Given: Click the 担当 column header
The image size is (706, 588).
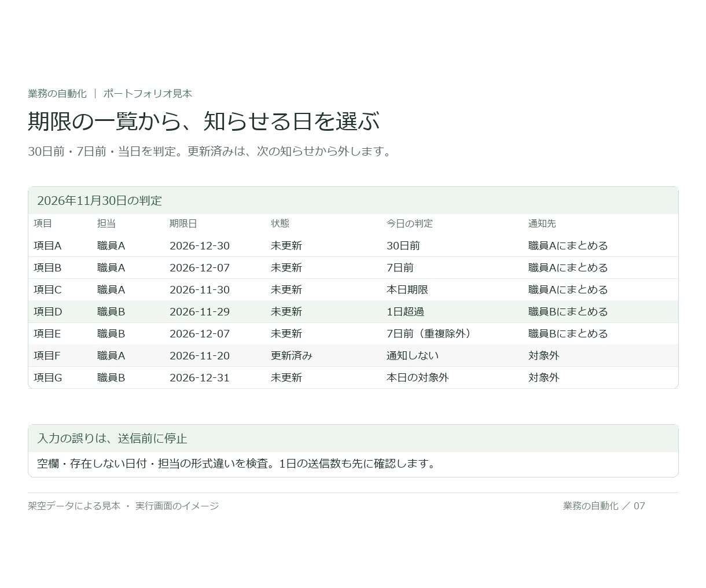Looking at the screenshot, I should pos(106,223).
